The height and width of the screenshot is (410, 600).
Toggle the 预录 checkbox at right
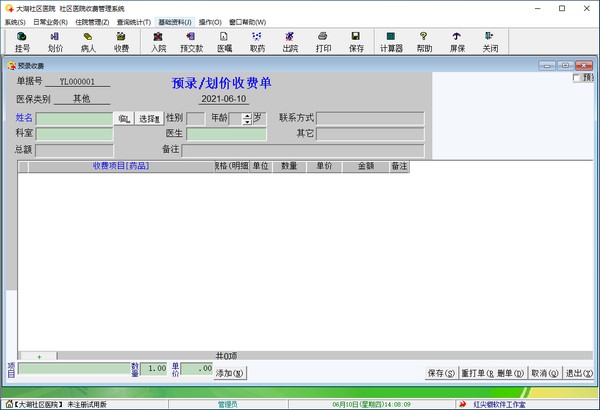[574, 78]
